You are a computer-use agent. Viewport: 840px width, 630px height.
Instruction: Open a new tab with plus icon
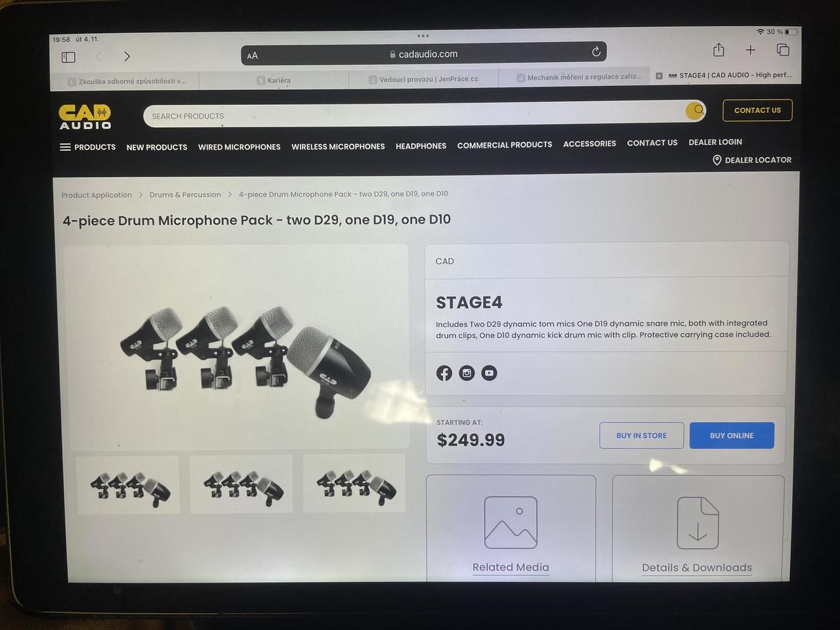750,50
